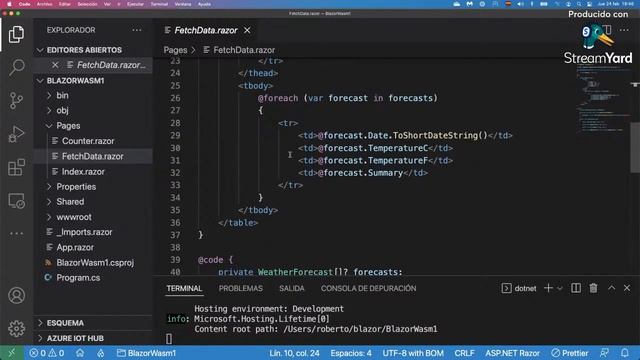Open the Manage gear icon

16,329
